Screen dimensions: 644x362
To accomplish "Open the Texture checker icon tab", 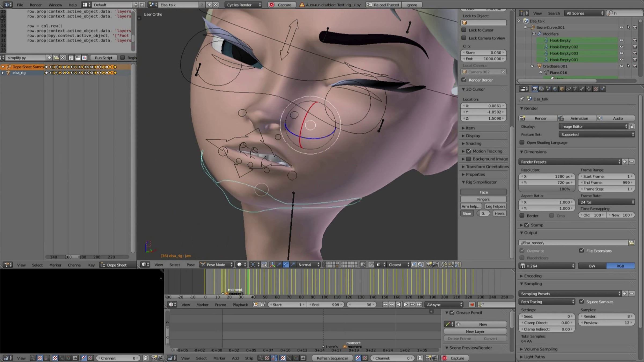I will (x=595, y=89).
